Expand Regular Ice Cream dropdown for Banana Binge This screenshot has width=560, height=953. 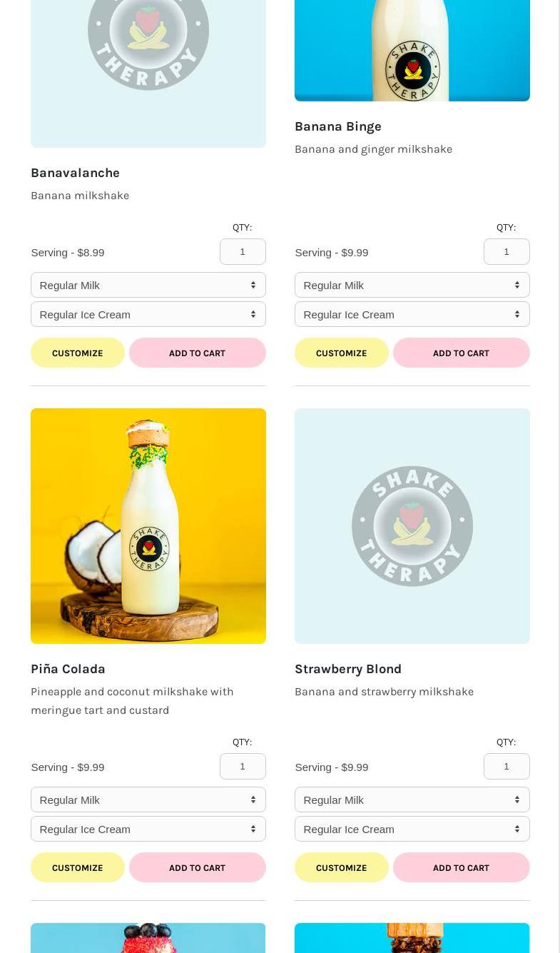click(412, 314)
